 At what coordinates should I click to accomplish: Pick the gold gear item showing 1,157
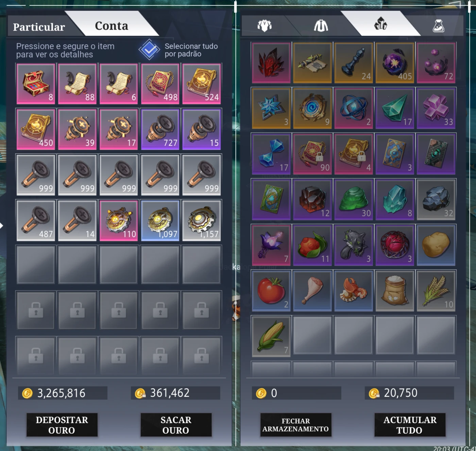coord(202,220)
